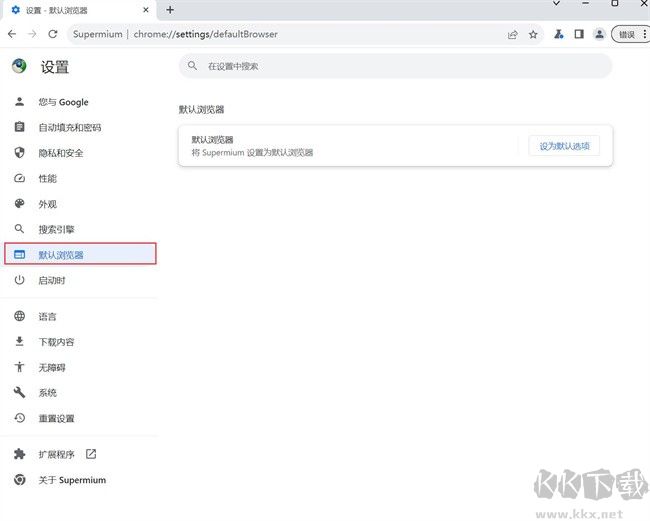650x521 pixels.
Task: Open the side panel icon
Action: 579,34
